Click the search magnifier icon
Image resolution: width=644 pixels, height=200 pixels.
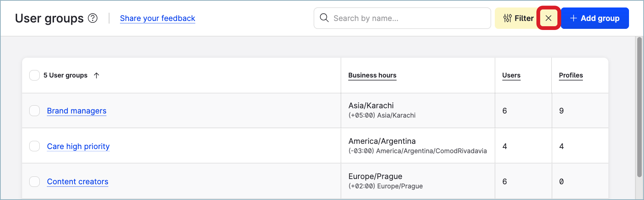pos(324,18)
